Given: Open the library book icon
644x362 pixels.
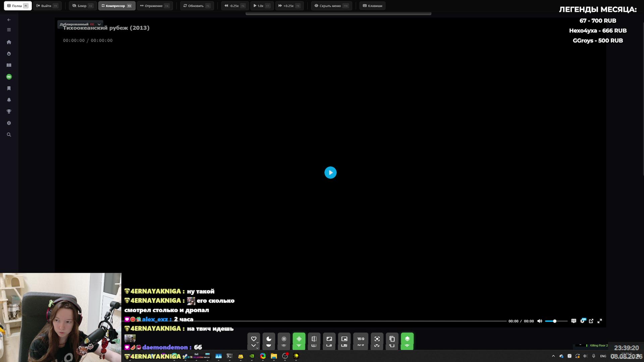Looking at the screenshot, I should point(9,65).
